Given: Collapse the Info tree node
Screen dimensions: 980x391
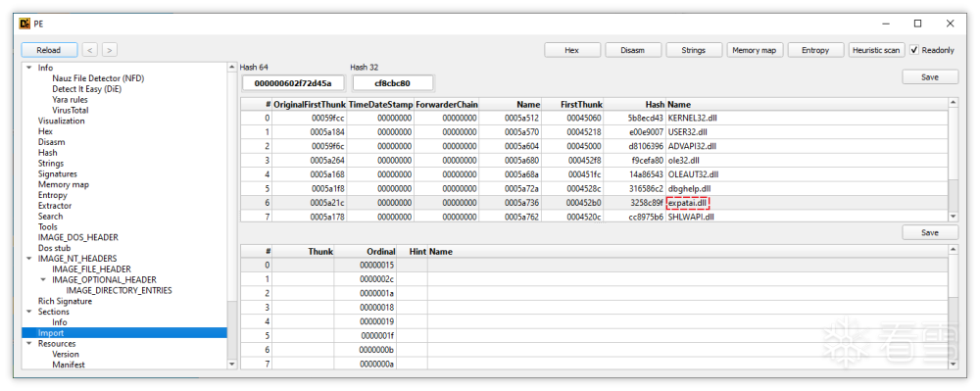Looking at the screenshot, I should click(x=28, y=68).
